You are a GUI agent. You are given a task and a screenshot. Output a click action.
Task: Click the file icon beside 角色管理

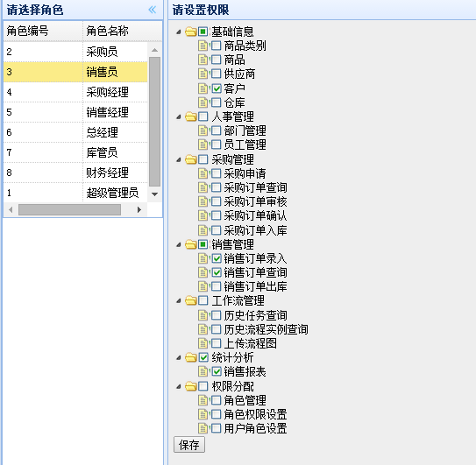tap(202, 400)
